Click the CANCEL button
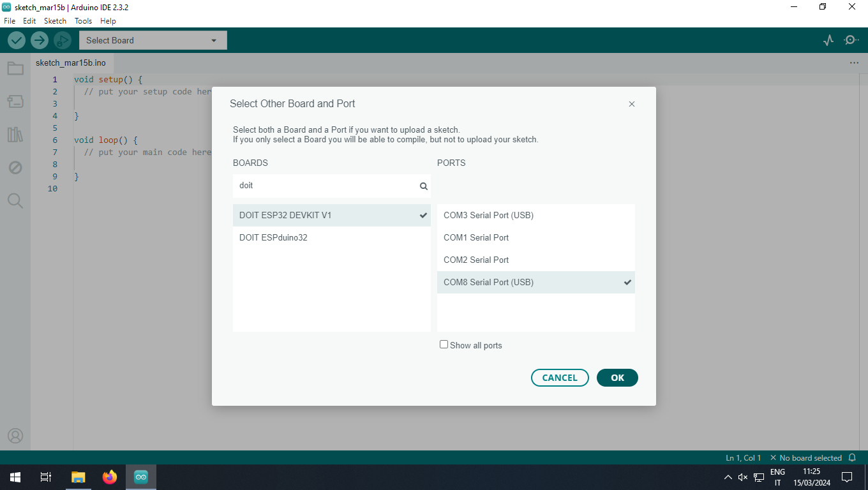The height and width of the screenshot is (490, 868). (x=560, y=378)
